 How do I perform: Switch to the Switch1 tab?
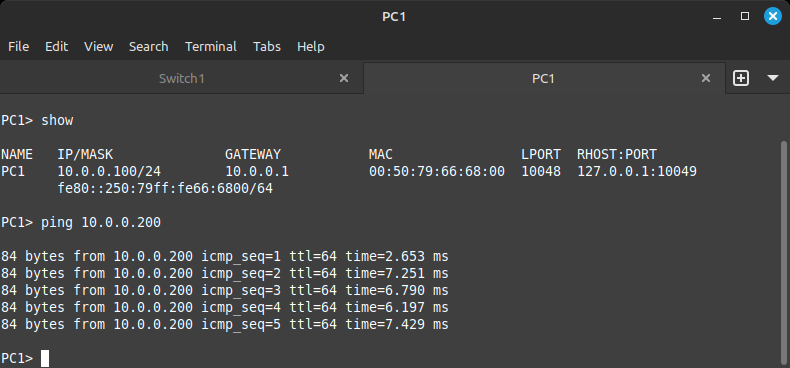click(181, 78)
